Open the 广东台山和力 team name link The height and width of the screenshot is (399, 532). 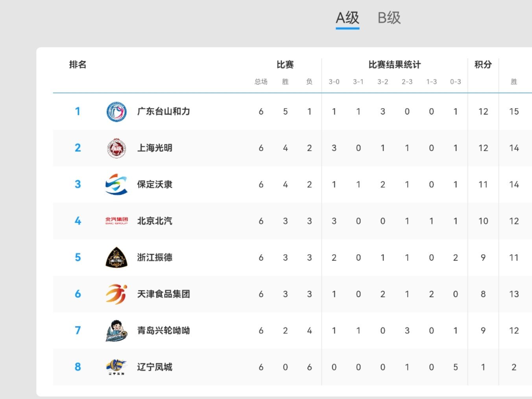(x=163, y=112)
